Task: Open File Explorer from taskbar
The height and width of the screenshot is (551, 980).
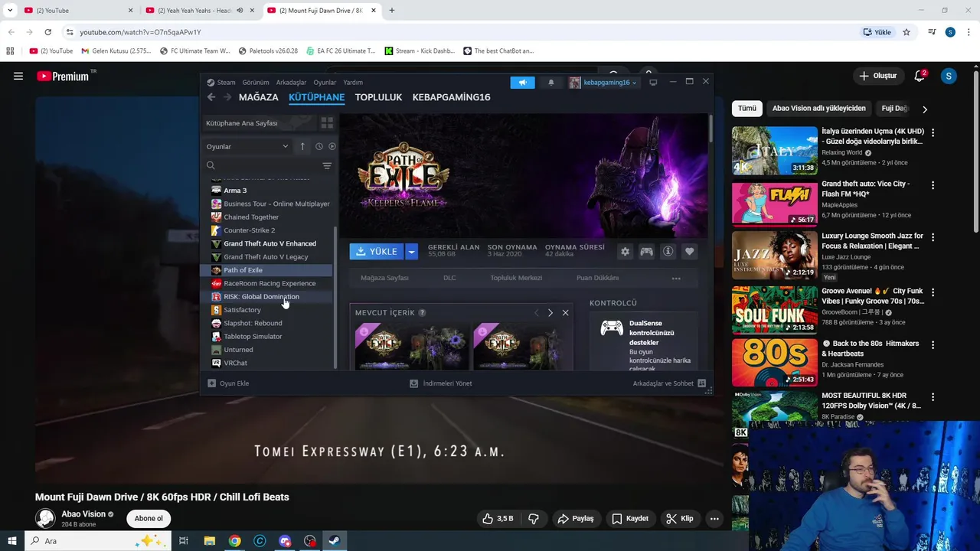Action: [x=209, y=541]
